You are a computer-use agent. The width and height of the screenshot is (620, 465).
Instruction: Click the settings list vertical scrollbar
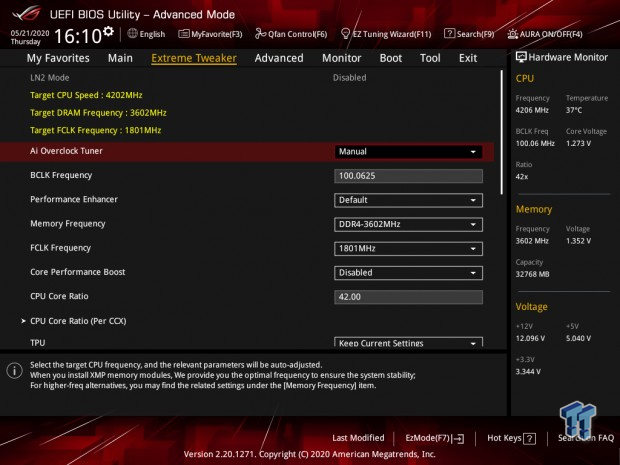coord(502,132)
